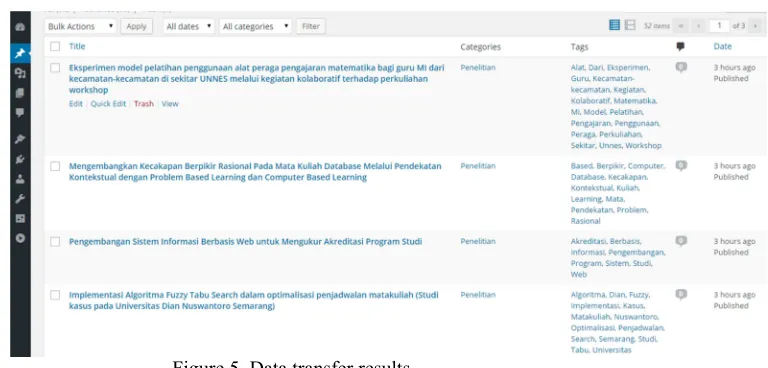Open the Appearance brush icon in sidebar
Viewport: 768px width, 368px height.
(20, 139)
